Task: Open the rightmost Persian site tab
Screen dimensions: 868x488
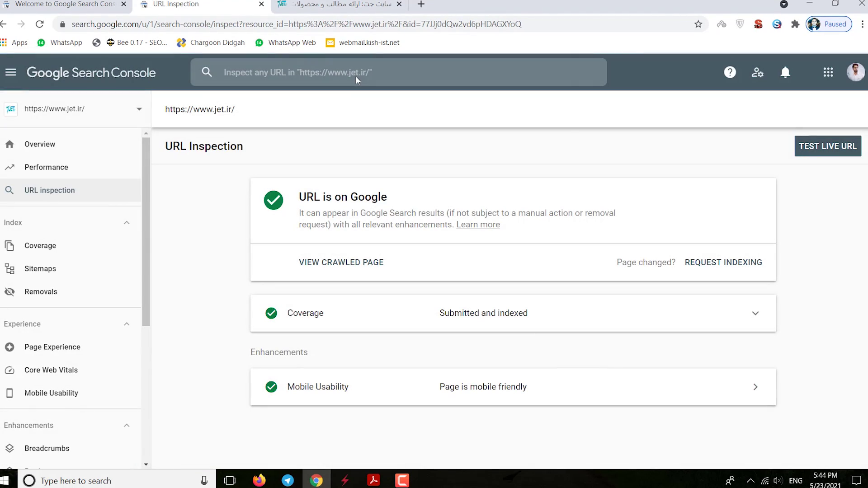Action: click(x=335, y=4)
